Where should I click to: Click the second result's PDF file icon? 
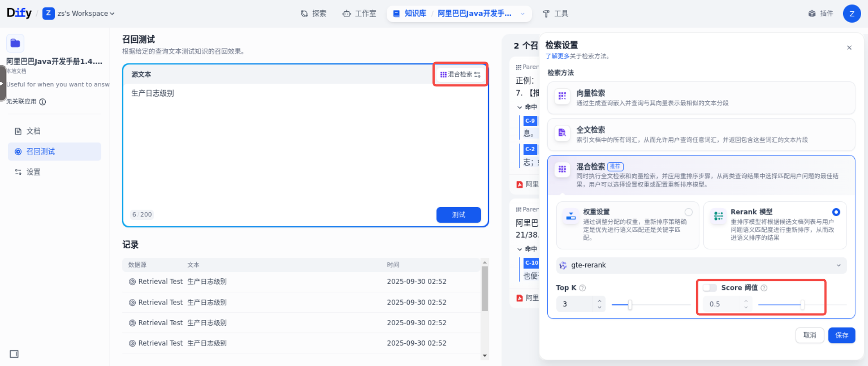[520, 298]
